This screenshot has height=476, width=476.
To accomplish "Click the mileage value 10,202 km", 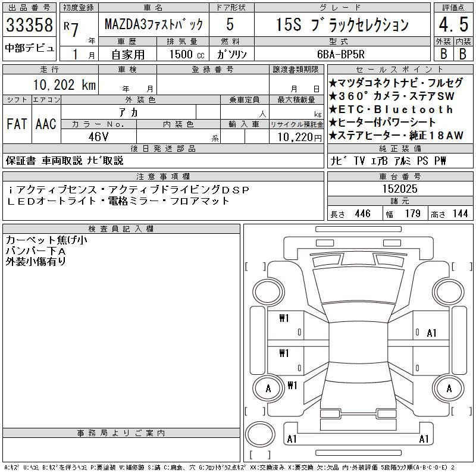I will coord(64,85).
